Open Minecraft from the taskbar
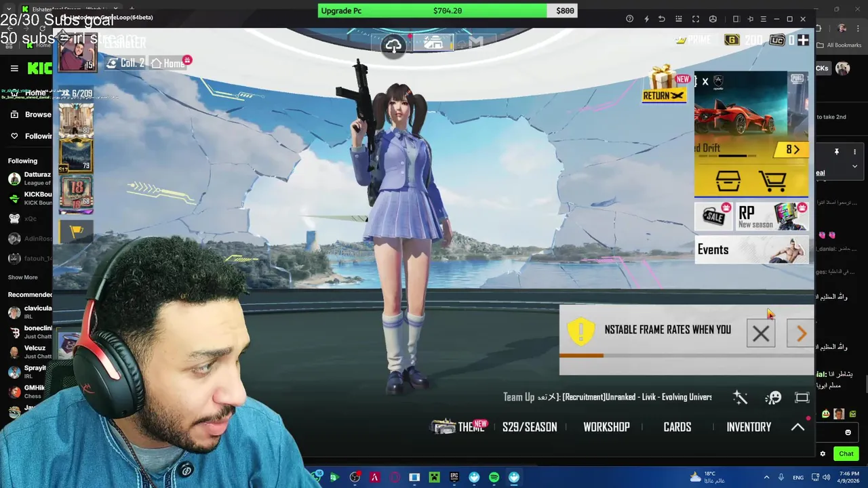Image resolution: width=868 pixels, height=488 pixels. 434,477
